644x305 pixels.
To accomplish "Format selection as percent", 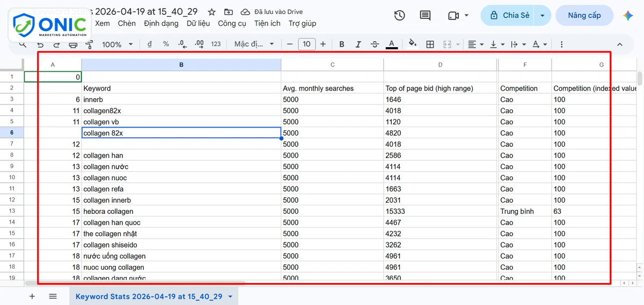I will (x=166, y=44).
